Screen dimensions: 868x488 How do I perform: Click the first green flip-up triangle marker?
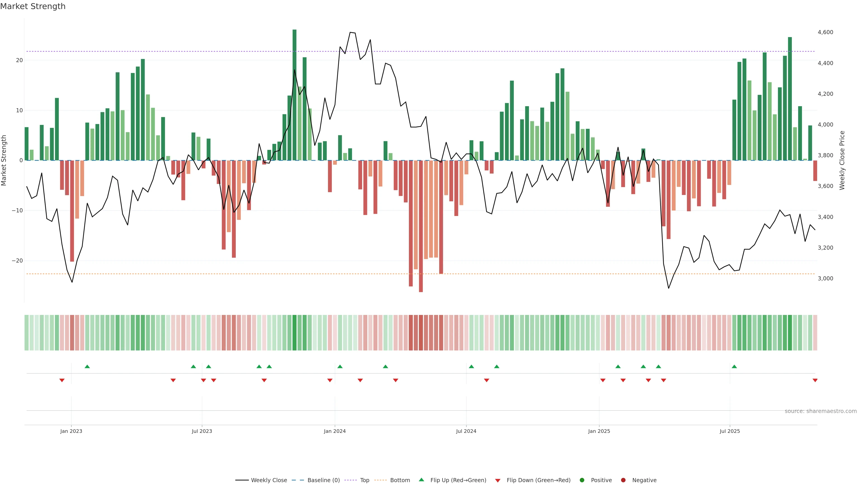click(x=87, y=366)
